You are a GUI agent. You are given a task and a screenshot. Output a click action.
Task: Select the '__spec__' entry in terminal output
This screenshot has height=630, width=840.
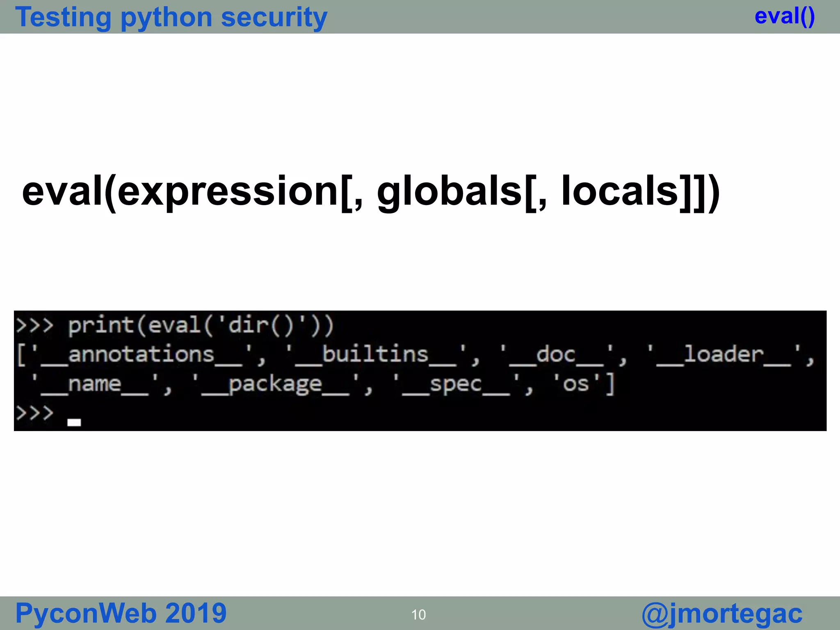click(456, 385)
